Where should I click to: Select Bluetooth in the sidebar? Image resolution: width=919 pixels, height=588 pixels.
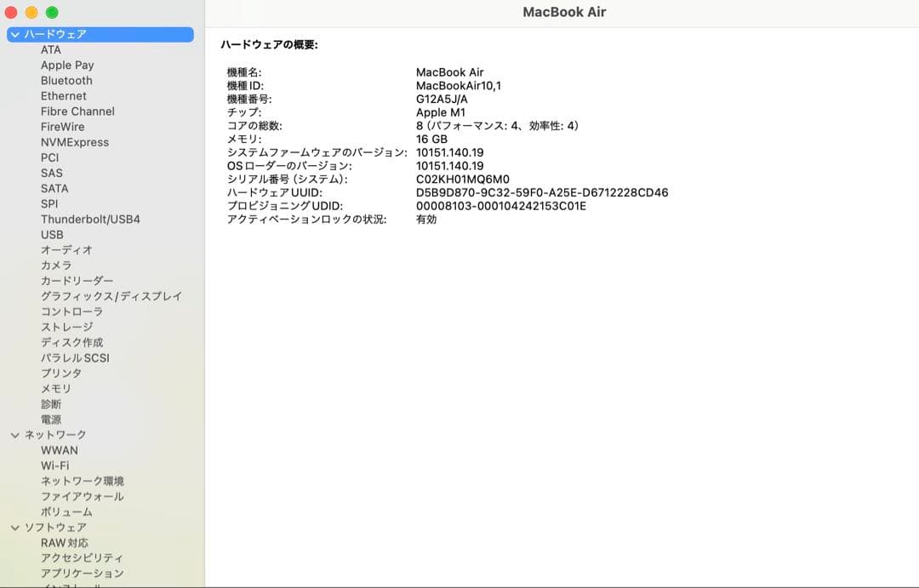[66, 80]
